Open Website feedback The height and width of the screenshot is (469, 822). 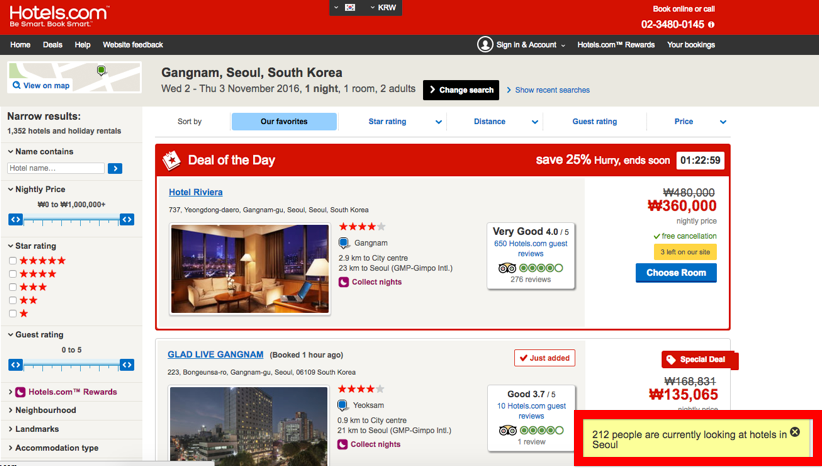[x=133, y=45]
